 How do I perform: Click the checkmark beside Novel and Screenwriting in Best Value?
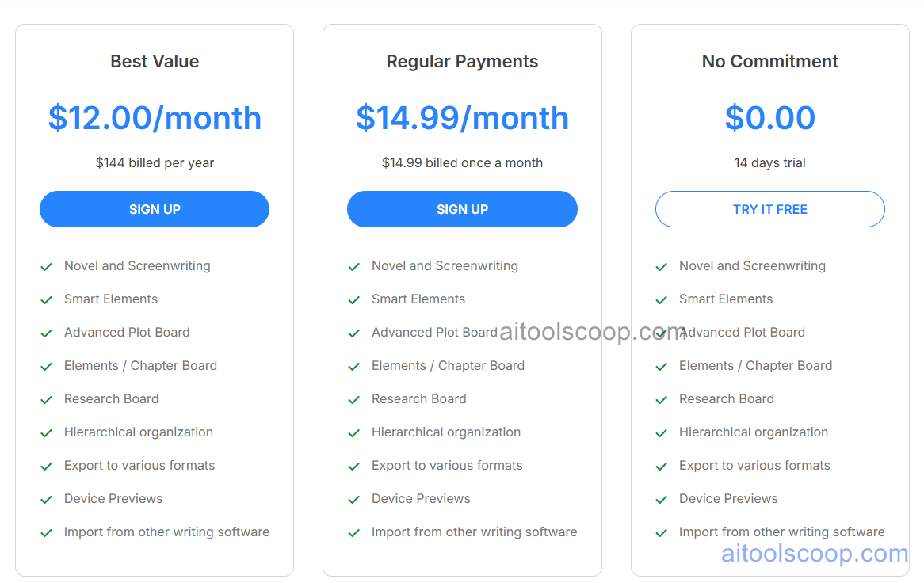click(46, 266)
